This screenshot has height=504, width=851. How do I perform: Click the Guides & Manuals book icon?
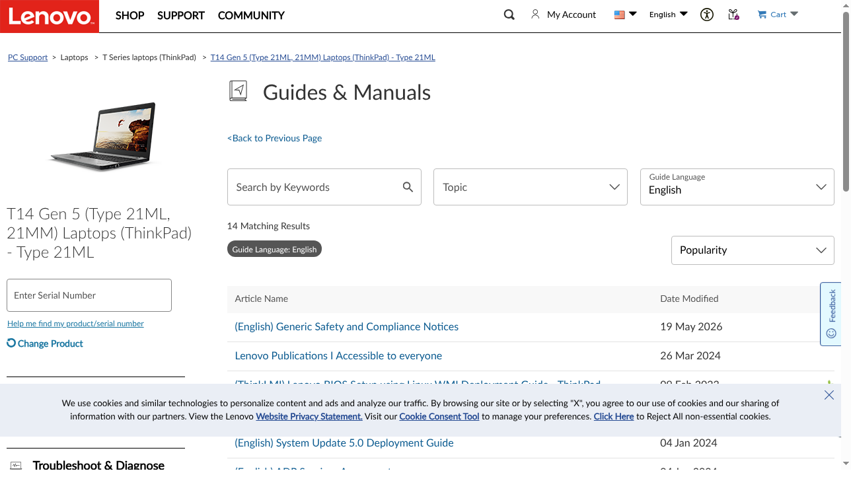click(238, 91)
